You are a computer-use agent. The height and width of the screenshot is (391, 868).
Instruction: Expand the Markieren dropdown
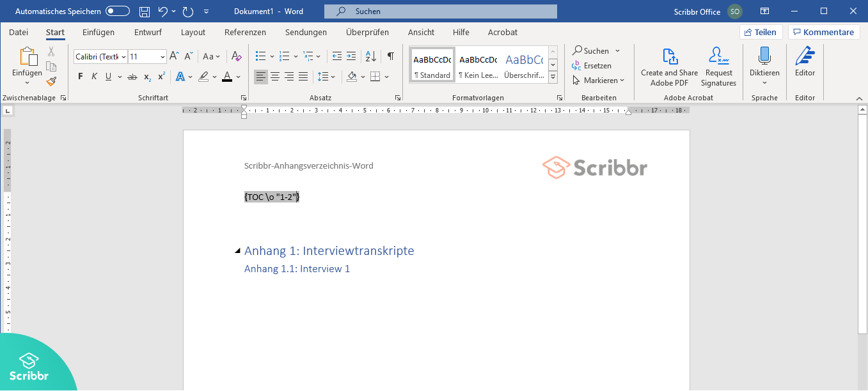click(598, 80)
